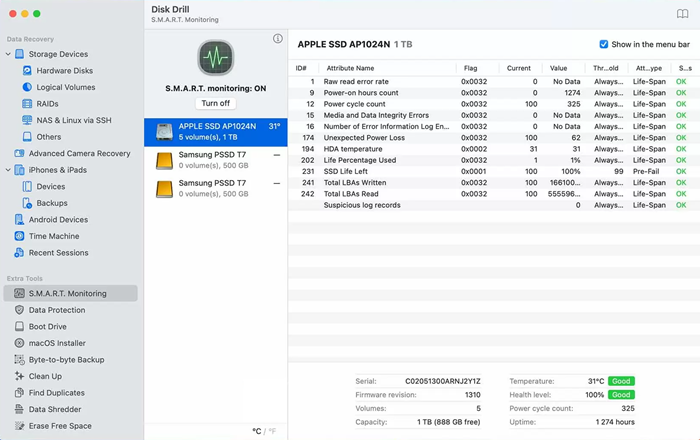
Task: Click the RAIDs icon in sidebar
Action: [27, 104]
